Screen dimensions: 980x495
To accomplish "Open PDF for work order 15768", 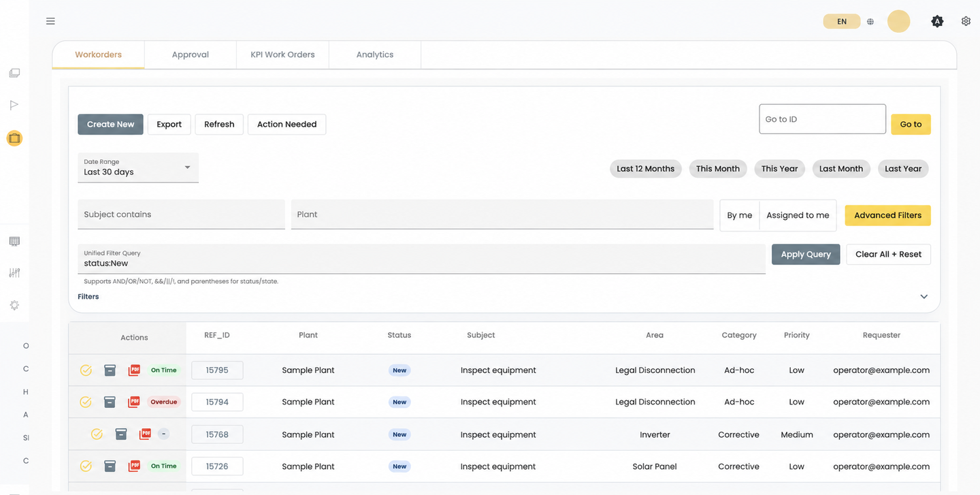I will coord(145,434).
